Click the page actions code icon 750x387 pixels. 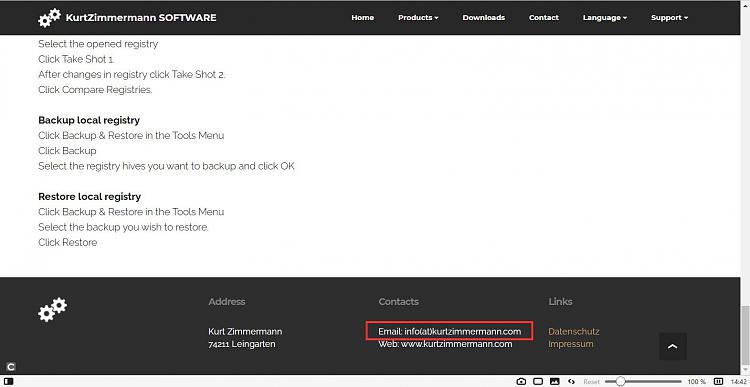[x=571, y=381]
